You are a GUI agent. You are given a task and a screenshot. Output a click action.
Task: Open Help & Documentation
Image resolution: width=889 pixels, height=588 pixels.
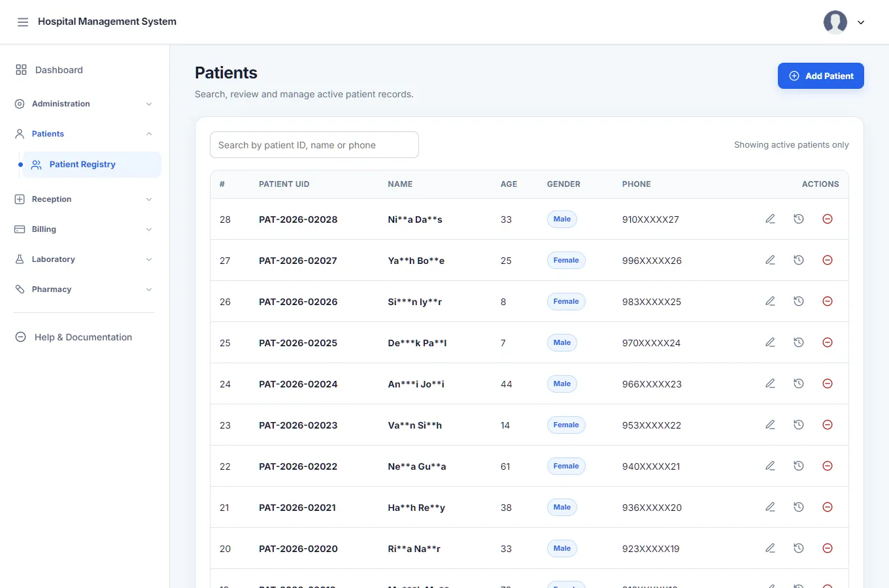pyautogui.click(x=84, y=337)
